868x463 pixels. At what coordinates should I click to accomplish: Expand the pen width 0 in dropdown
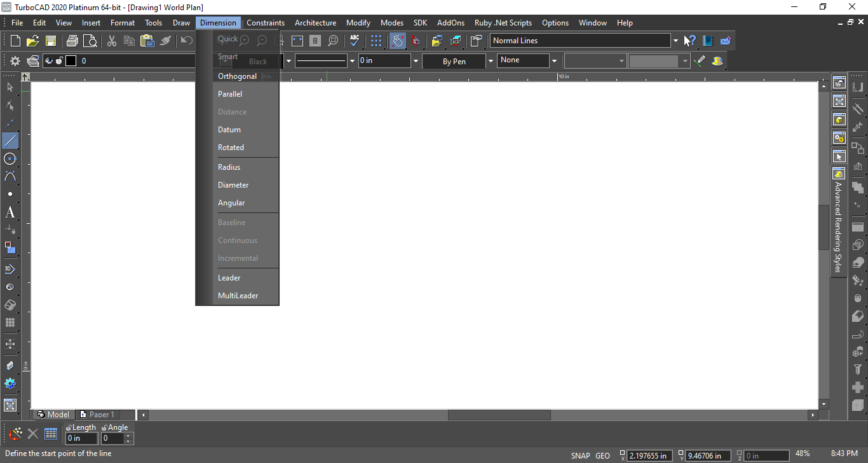(x=416, y=61)
